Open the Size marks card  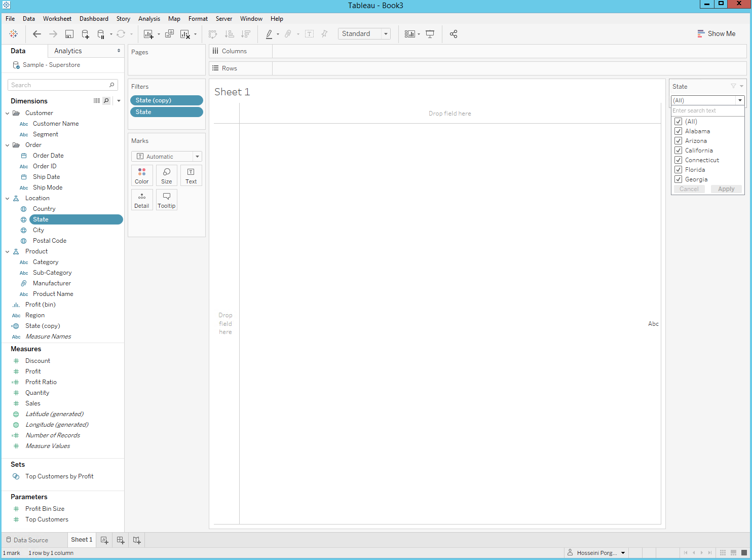[x=167, y=175]
